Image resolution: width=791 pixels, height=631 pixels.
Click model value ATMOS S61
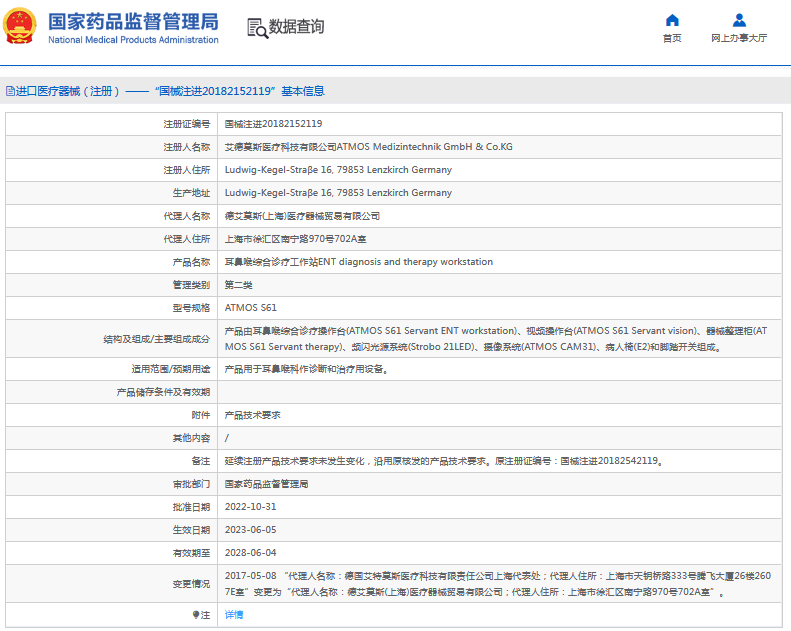(x=251, y=308)
